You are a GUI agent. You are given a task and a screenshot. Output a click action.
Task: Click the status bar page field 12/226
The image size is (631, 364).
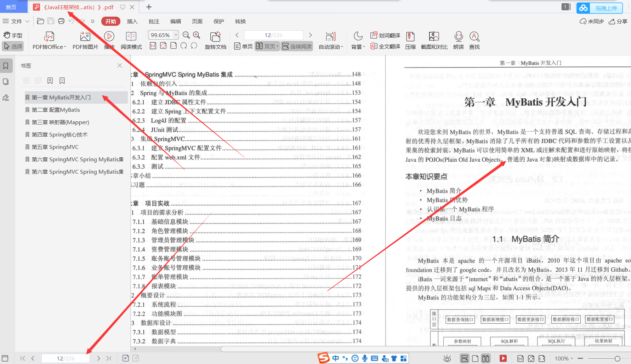(66, 358)
